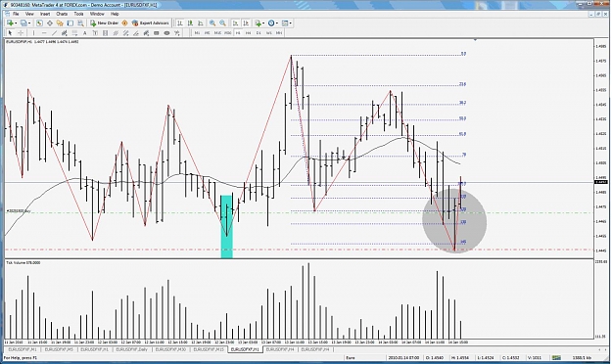Image resolution: width=612 pixels, height=364 pixels.
Task: Enable the MN timeframe button
Action: pos(279,33)
